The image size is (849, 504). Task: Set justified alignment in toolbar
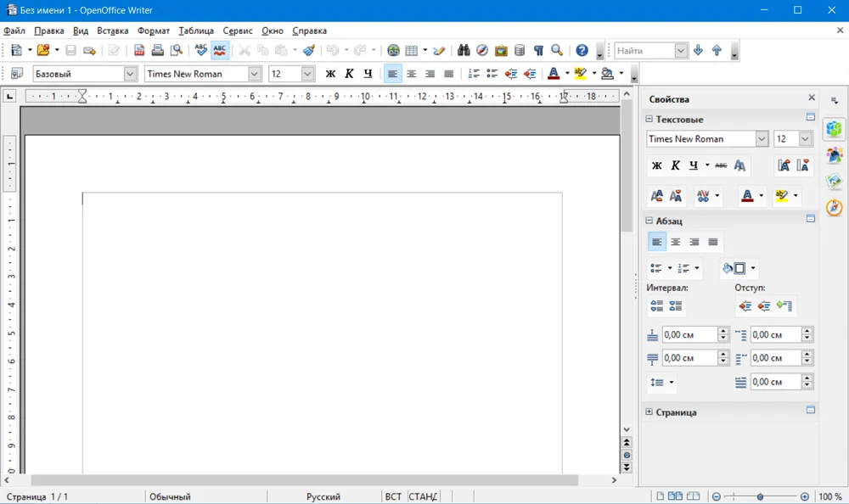point(449,74)
